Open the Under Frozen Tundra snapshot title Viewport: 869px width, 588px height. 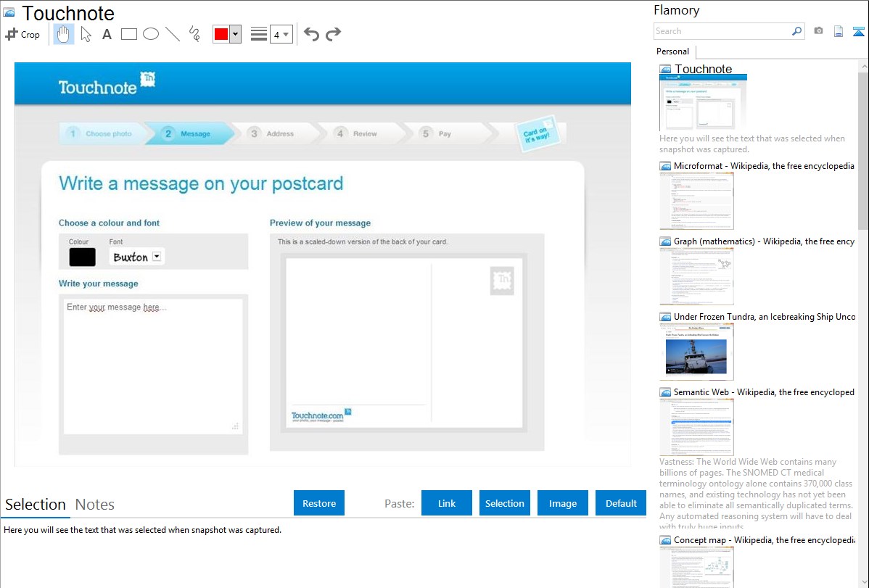tap(765, 316)
